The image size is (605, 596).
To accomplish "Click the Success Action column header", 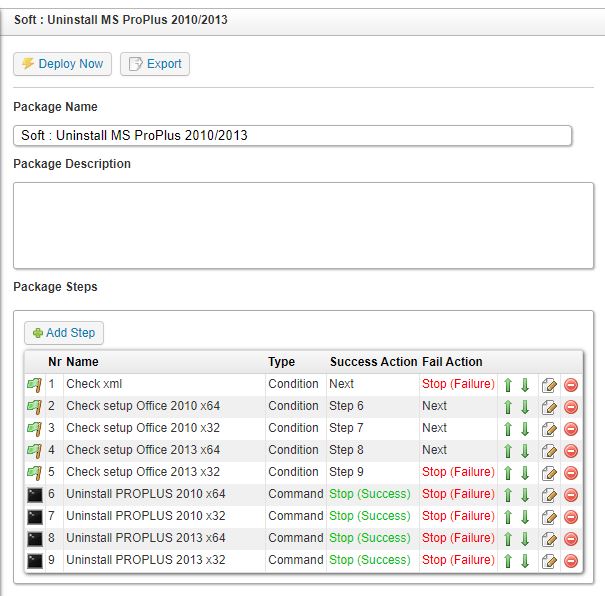I will coord(372,362).
